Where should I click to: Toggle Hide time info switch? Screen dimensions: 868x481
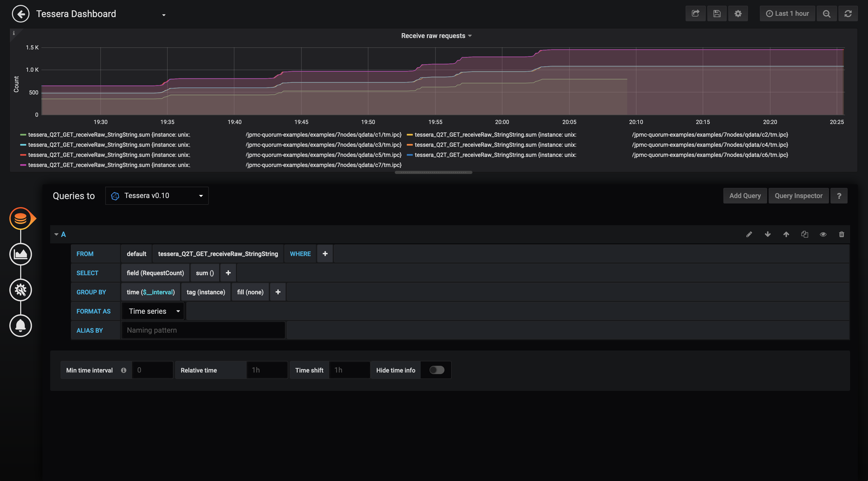[437, 370]
